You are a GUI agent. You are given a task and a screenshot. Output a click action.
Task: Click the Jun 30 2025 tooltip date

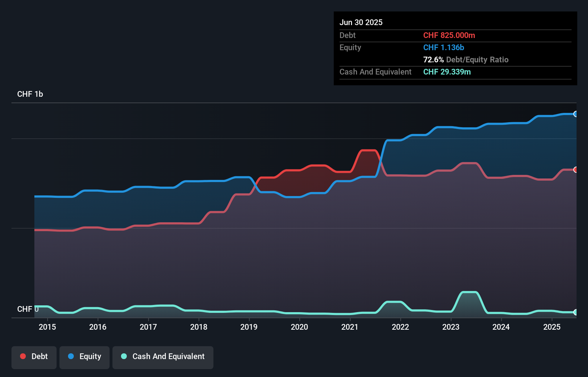361,22
